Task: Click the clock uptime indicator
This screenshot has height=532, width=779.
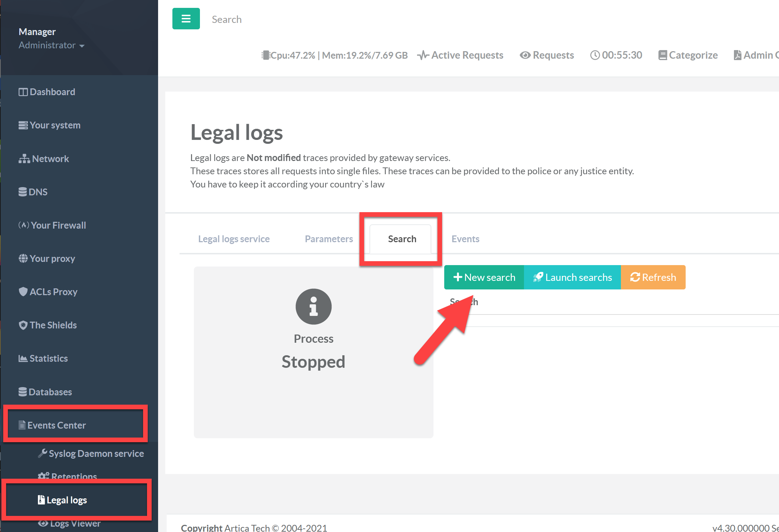Action: 616,55
